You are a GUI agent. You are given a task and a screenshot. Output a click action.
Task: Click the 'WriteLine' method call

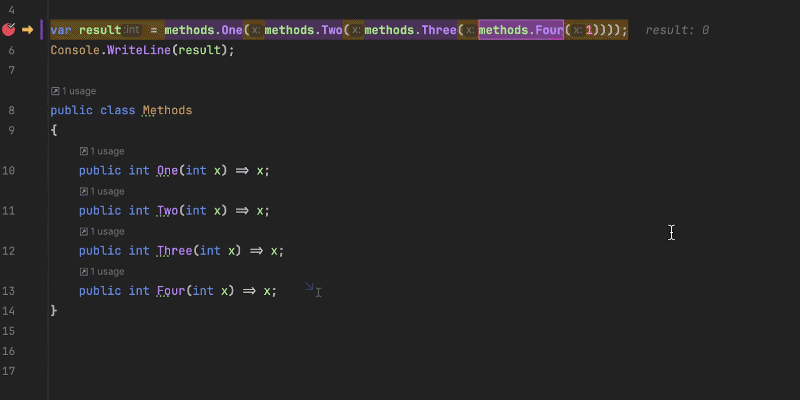pos(139,51)
